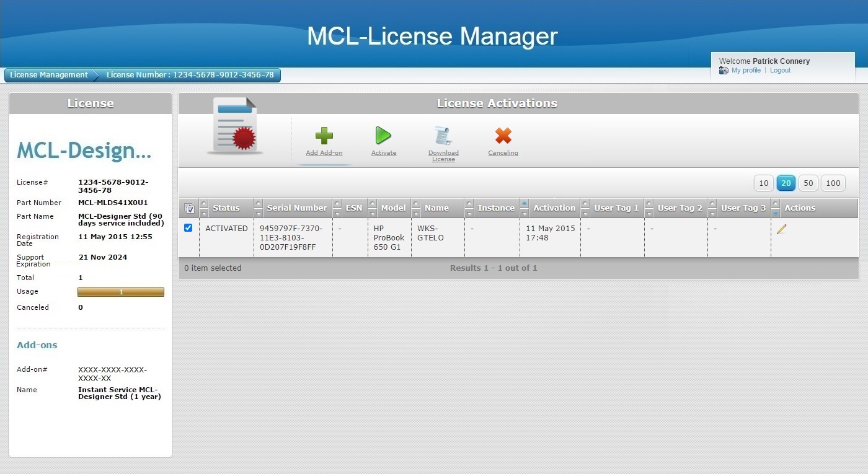868x474 pixels.
Task: Show 50 results per page
Action: (x=808, y=183)
